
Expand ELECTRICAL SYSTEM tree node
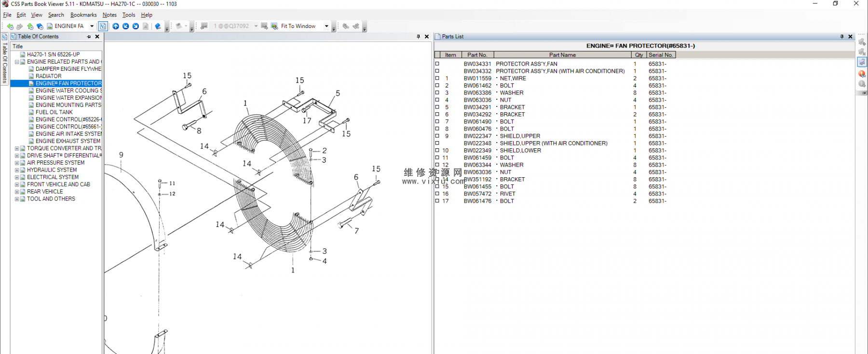click(17, 177)
